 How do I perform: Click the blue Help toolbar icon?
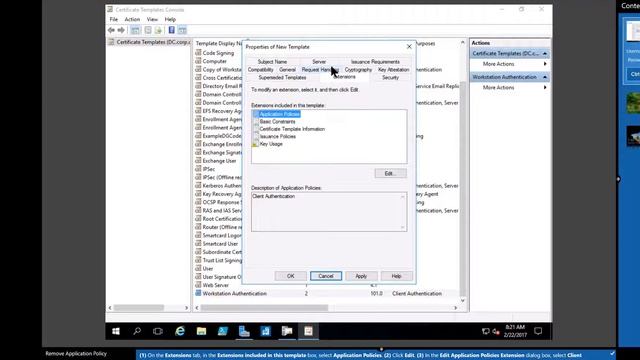(x=171, y=30)
